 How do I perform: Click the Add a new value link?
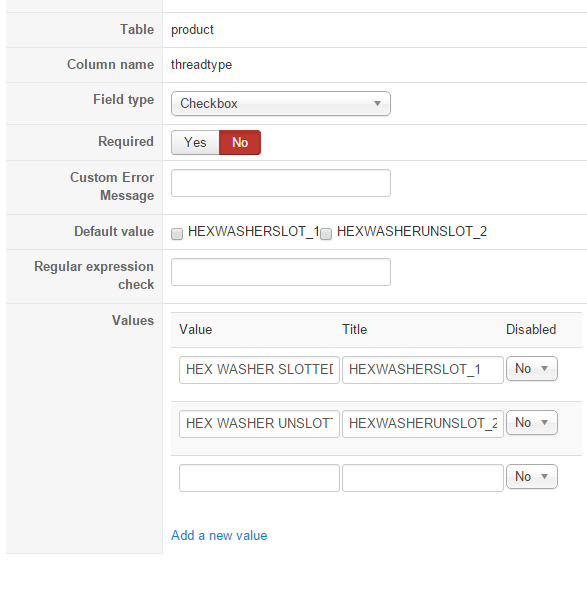219,535
